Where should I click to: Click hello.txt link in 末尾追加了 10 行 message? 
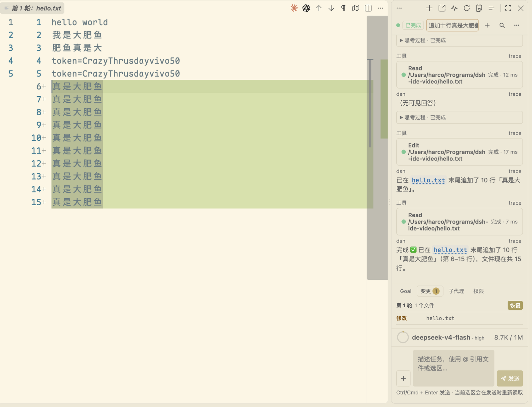(428, 180)
